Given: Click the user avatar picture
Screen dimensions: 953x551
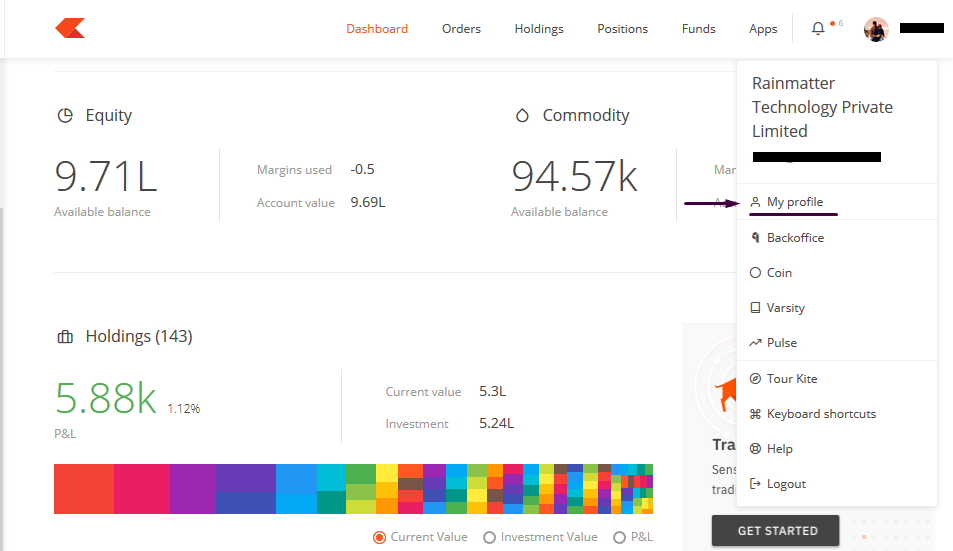Looking at the screenshot, I should (876, 29).
